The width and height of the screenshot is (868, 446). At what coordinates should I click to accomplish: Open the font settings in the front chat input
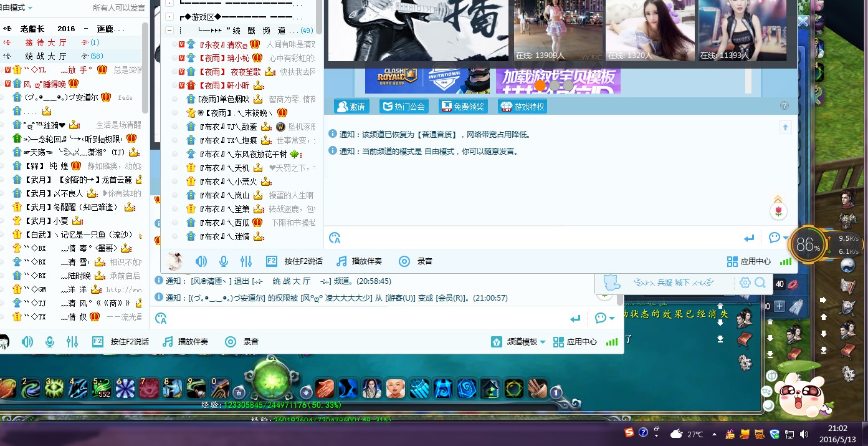335,238
